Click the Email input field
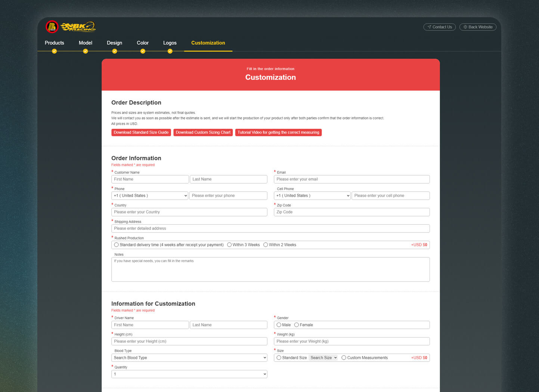539x392 pixels. pyautogui.click(x=351, y=179)
